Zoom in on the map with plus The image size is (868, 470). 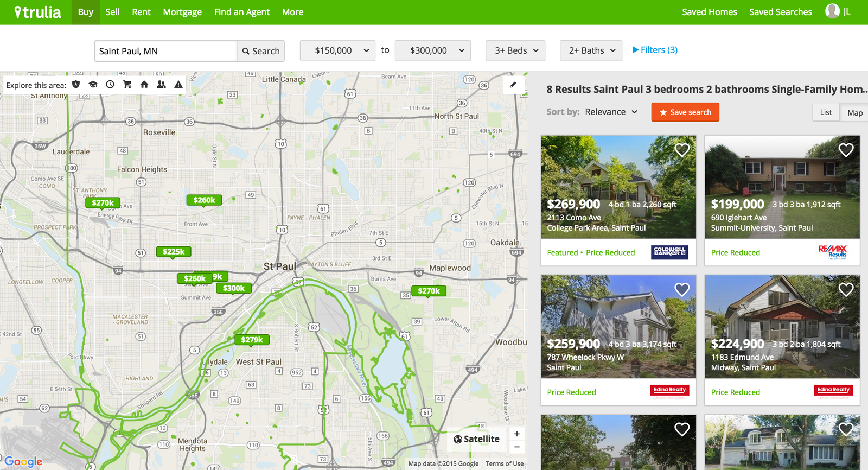517,434
